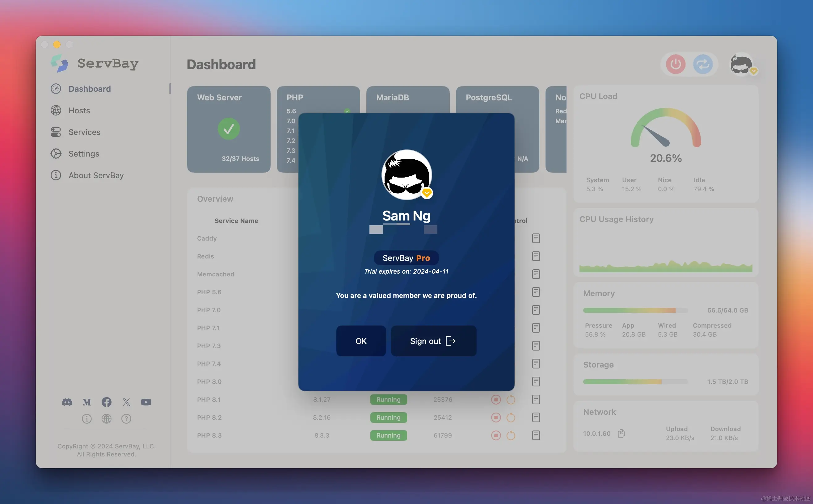The width and height of the screenshot is (813, 504).
Task: Stop the PHP 8.3 service
Action: [x=496, y=435]
